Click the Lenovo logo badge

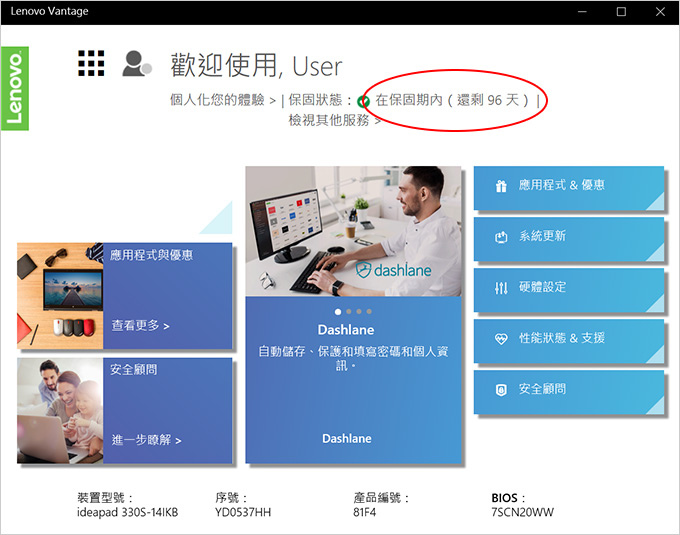(x=15, y=88)
